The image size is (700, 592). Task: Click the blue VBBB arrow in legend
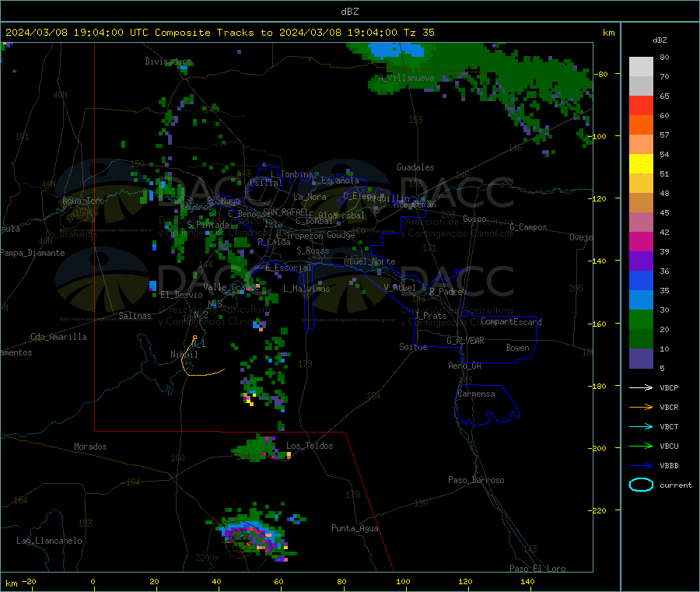641,466
